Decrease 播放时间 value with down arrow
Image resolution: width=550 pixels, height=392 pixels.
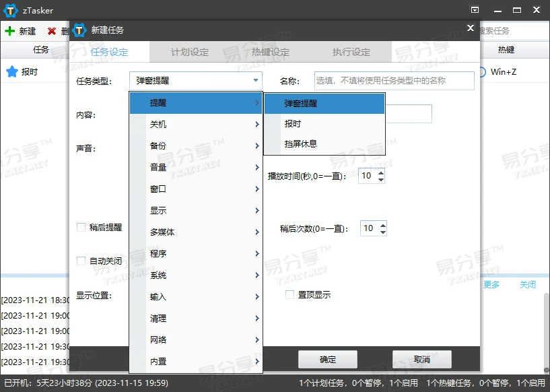pyautogui.click(x=381, y=180)
